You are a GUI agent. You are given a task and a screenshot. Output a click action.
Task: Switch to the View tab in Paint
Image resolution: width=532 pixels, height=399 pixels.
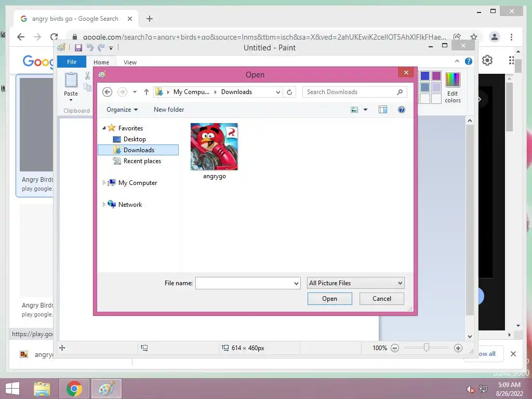tap(130, 62)
